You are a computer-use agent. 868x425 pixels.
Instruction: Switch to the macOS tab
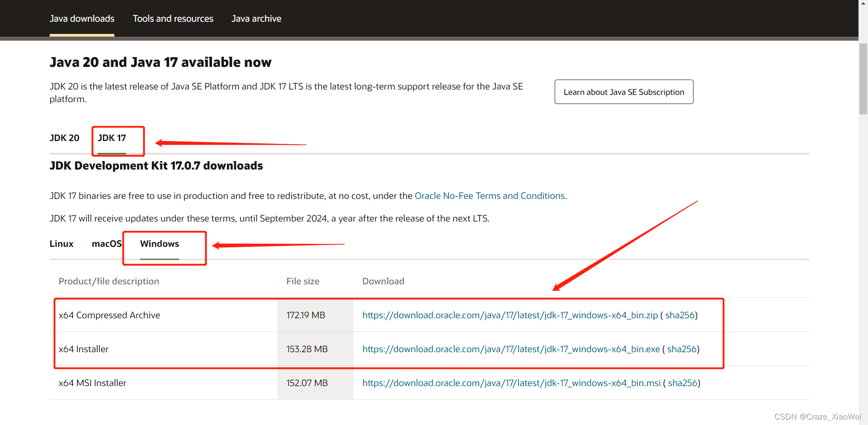point(107,244)
